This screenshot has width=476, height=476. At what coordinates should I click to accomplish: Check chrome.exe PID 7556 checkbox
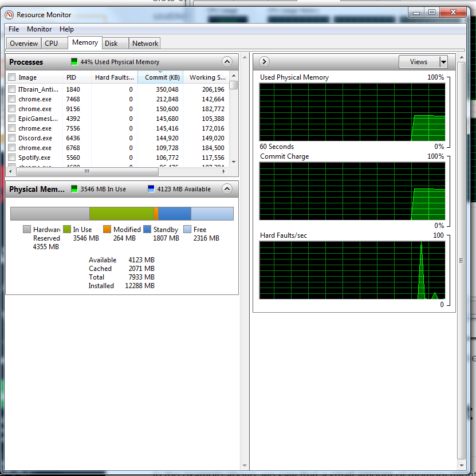12,128
